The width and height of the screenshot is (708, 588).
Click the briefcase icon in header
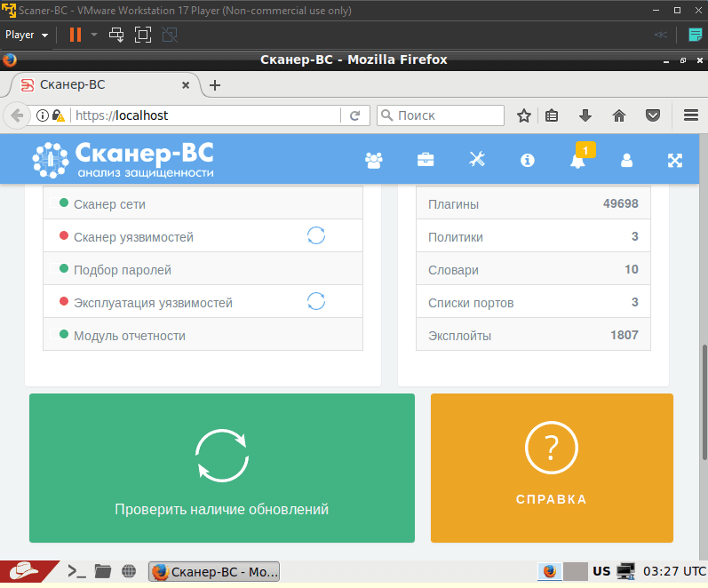click(x=426, y=160)
